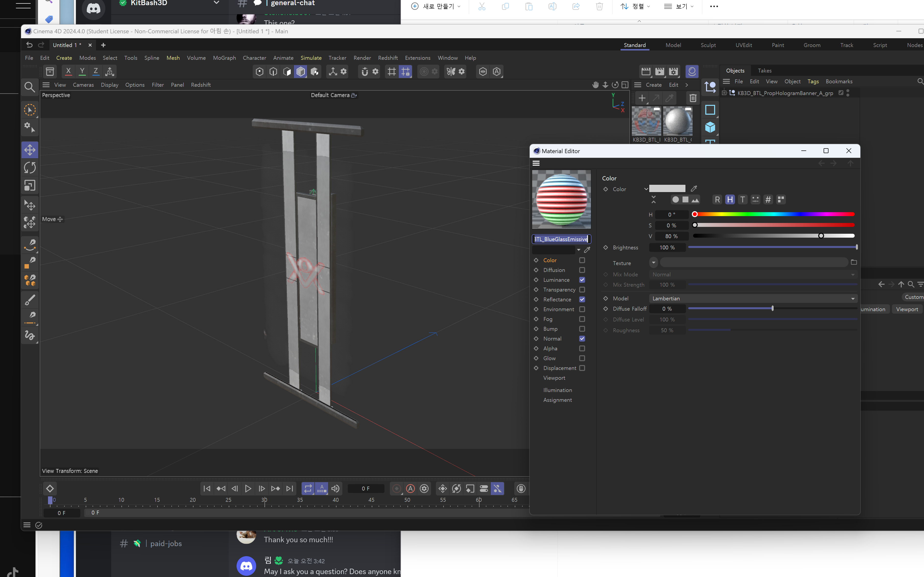Enable the Displacement channel checkbox
The width and height of the screenshot is (924, 577).
(582, 368)
